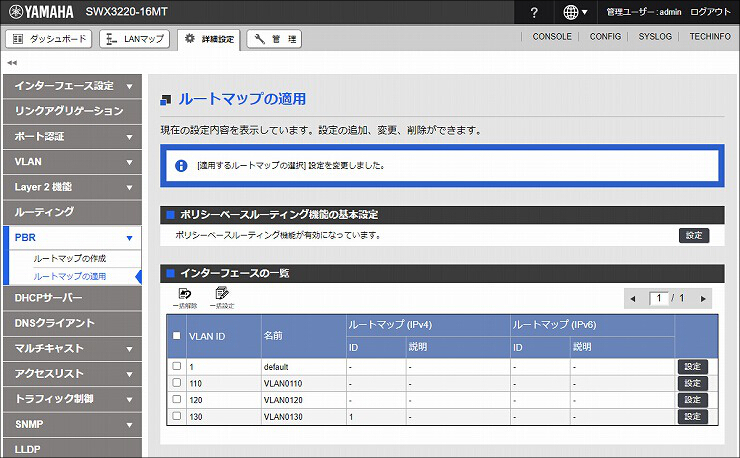Viewport: 740px width, 458px height.
Task: Click the page number input field
Action: tap(659, 298)
